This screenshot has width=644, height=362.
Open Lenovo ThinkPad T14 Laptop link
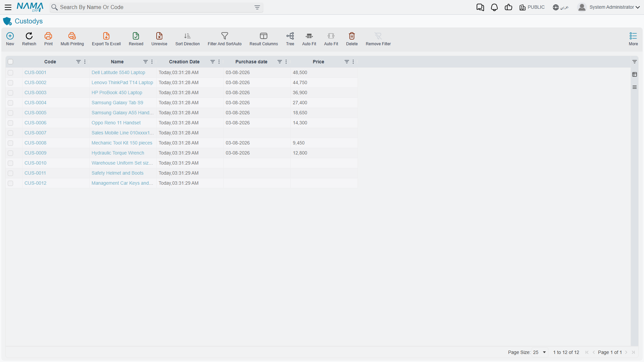[x=122, y=82]
